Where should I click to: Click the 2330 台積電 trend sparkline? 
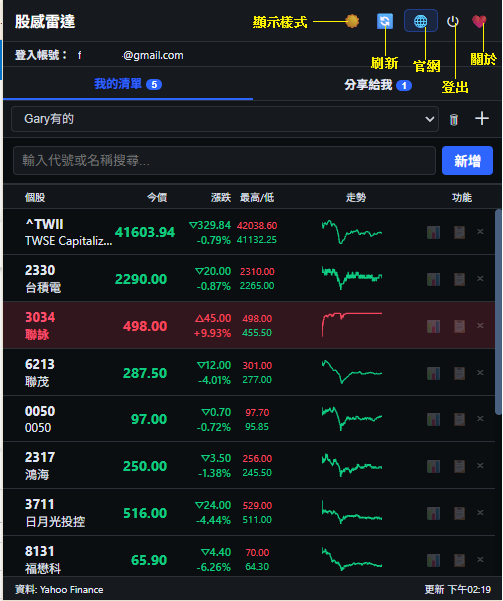pyautogui.click(x=352, y=278)
